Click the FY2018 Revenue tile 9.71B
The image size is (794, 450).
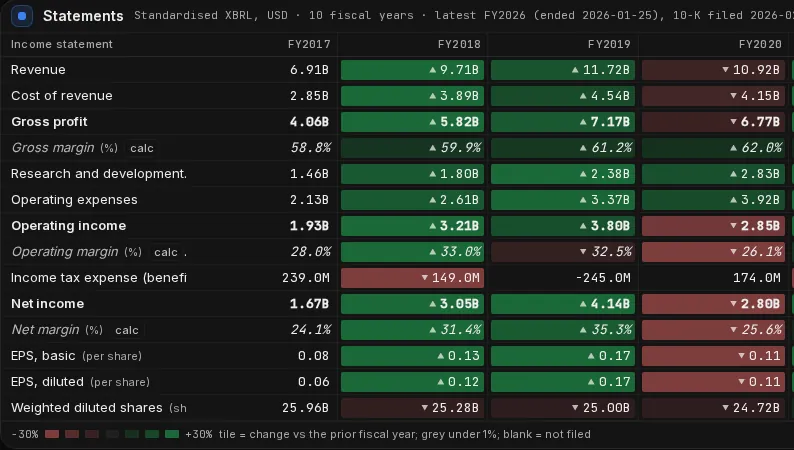412,70
